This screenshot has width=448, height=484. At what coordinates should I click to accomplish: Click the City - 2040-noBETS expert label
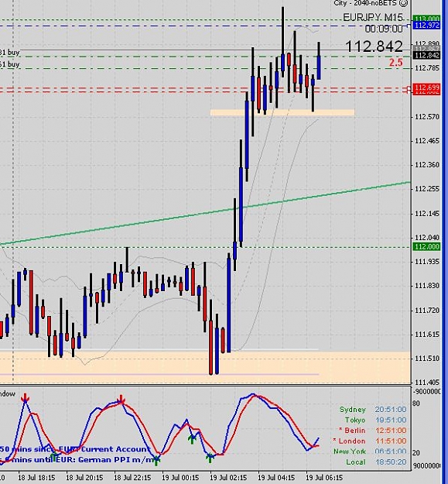[365, 3]
